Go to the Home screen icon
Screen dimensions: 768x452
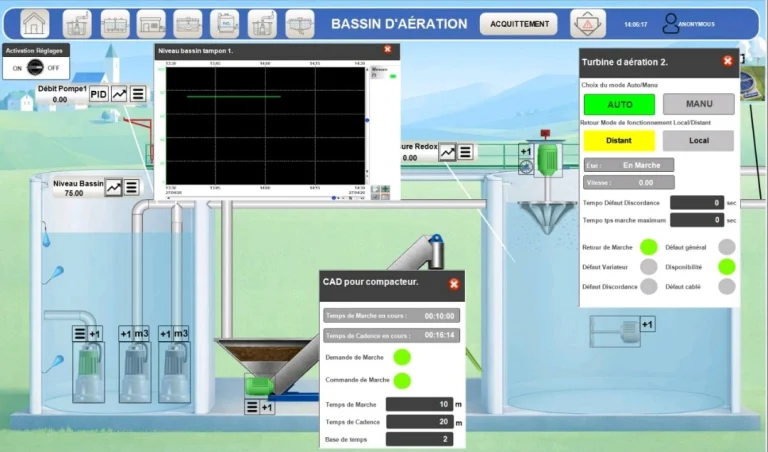[35, 24]
